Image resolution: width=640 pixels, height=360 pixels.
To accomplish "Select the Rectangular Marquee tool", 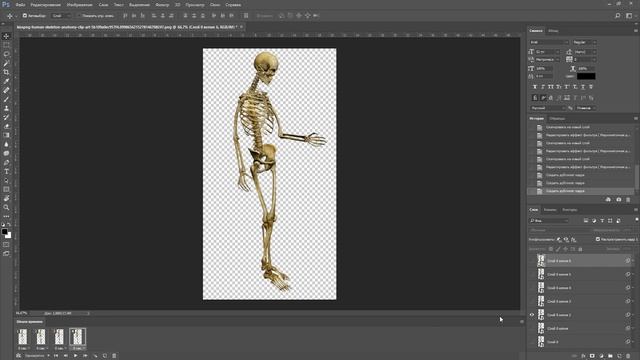I will point(6,45).
